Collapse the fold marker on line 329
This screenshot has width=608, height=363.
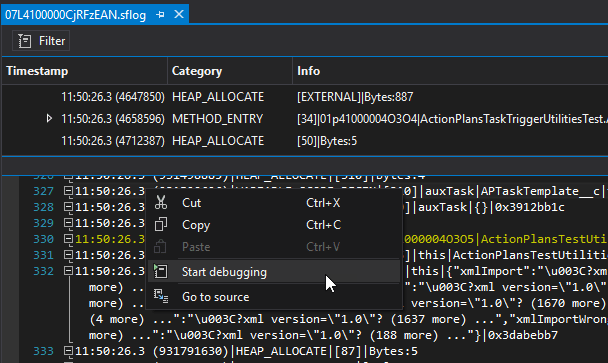(68, 223)
